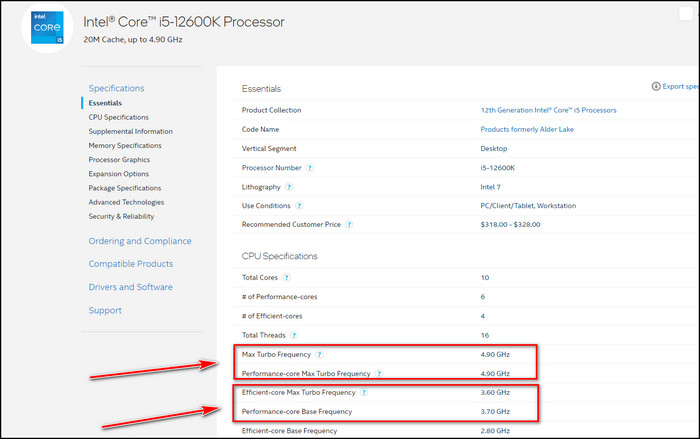This screenshot has width=700, height=439.
Task: Click the Product Collection label
Action: 271,110
